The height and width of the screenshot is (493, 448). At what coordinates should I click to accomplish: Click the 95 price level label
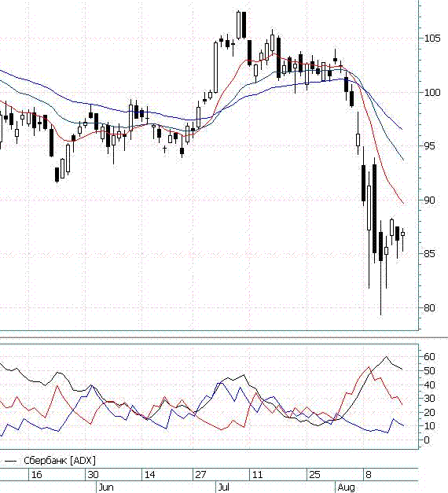pyautogui.click(x=429, y=146)
